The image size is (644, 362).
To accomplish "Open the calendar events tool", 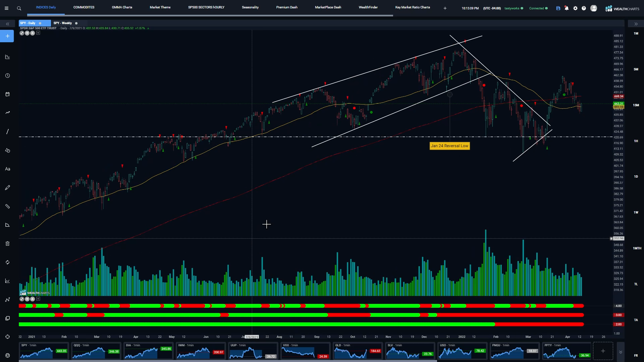I will point(7,94).
